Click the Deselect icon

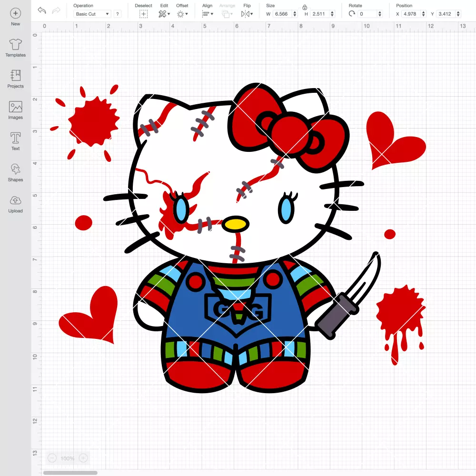tap(144, 14)
